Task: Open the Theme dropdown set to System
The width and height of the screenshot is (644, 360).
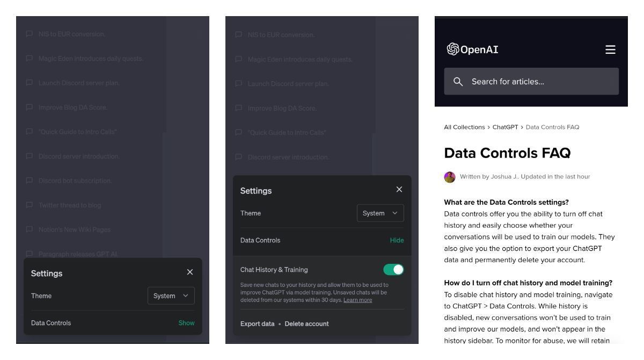Action: click(x=380, y=213)
